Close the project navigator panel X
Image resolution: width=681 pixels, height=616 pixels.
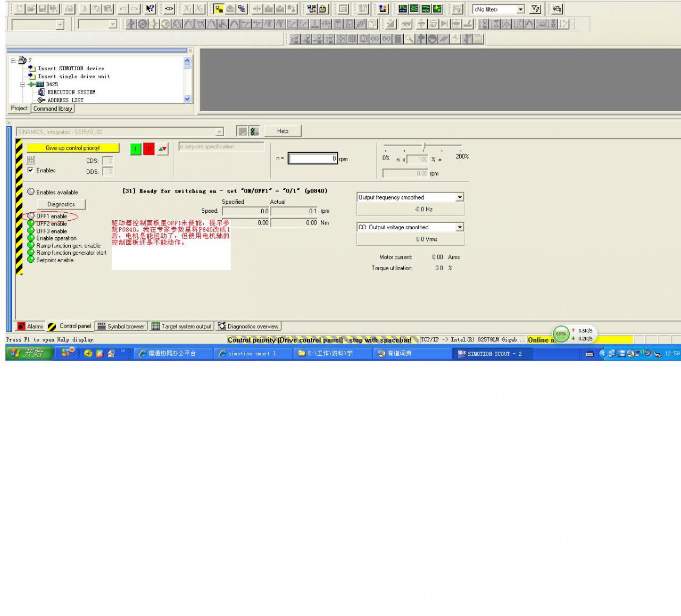190,51
